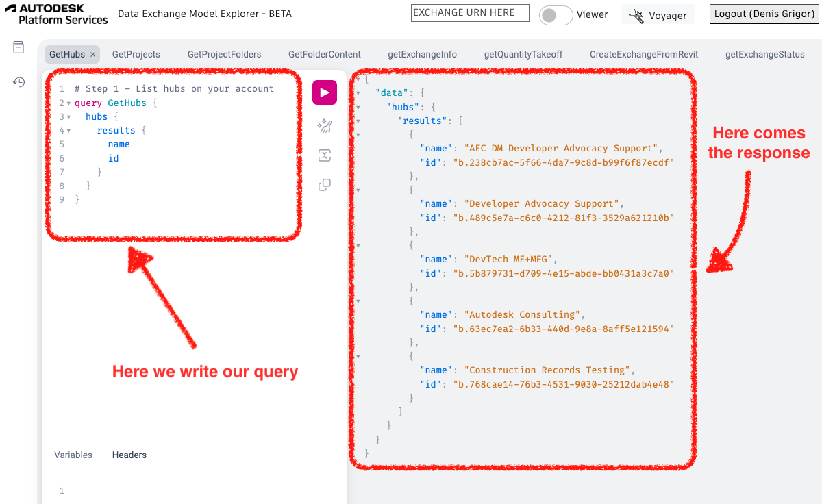Image resolution: width=822 pixels, height=504 pixels.
Task: Switch to the GetProjects tab
Action: coord(136,55)
